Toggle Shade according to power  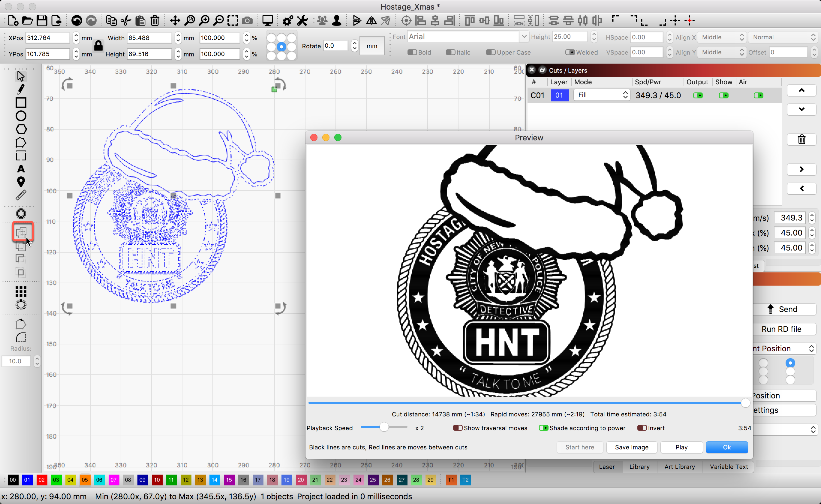click(543, 428)
